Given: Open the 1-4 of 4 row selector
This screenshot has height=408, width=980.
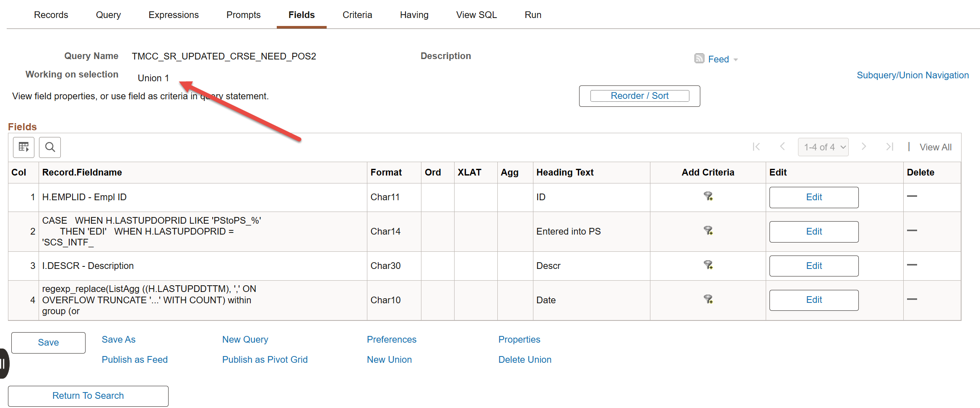Looking at the screenshot, I should pos(823,147).
